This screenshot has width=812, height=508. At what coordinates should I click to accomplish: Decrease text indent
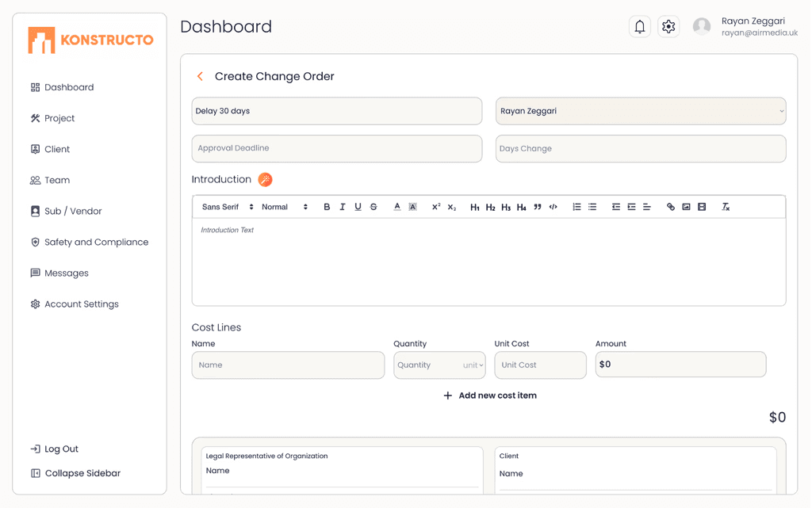coord(615,207)
